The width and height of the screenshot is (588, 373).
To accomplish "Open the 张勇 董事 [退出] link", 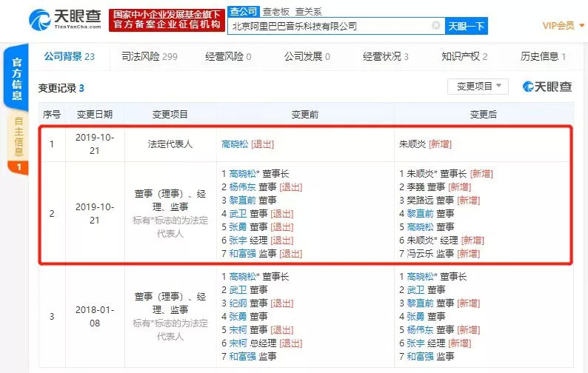I will point(261,226).
